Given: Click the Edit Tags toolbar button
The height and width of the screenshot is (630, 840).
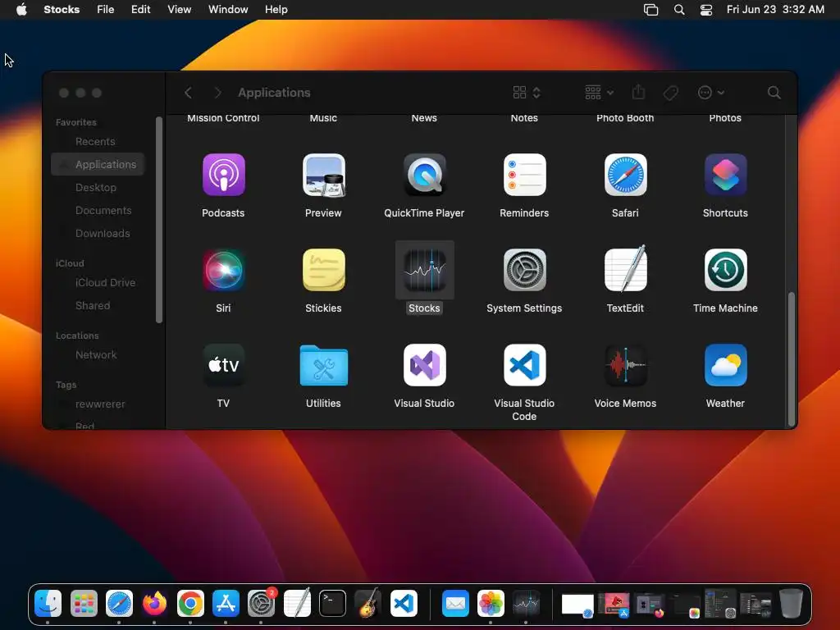Looking at the screenshot, I should 670,93.
